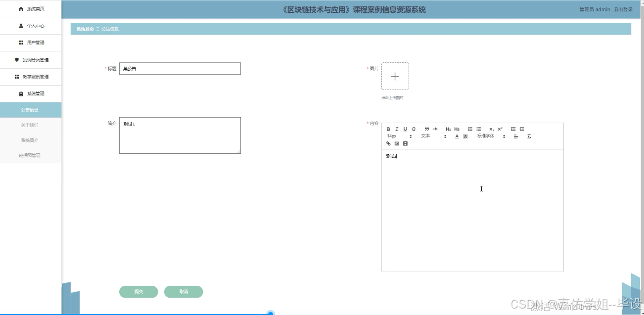This screenshot has width=644, height=315.
Task: Click the plus box to upload image
Action: click(x=395, y=76)
